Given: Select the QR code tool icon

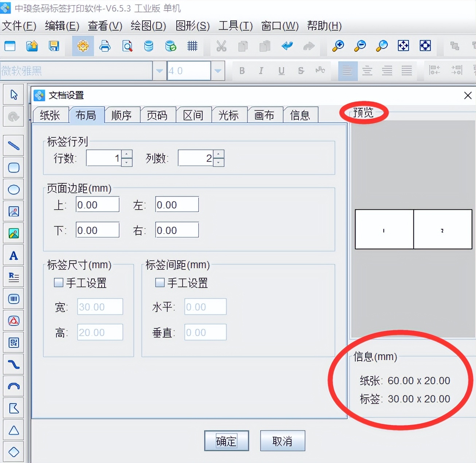Looking at the screenshot, I should [x=14, y=343].
